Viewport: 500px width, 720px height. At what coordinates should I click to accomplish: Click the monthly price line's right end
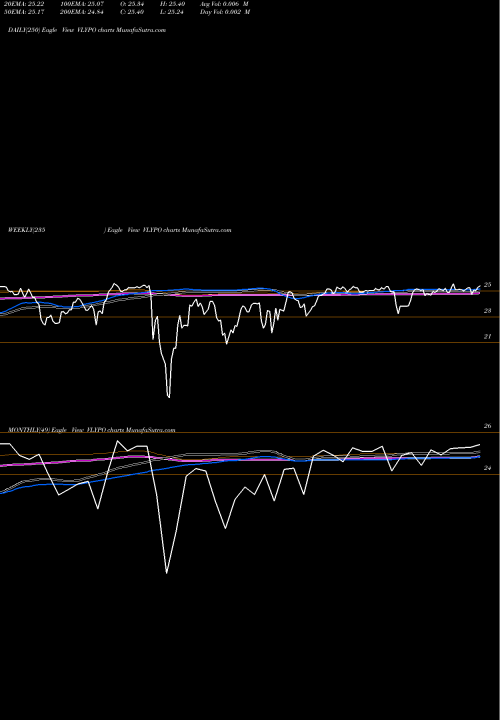480,444
